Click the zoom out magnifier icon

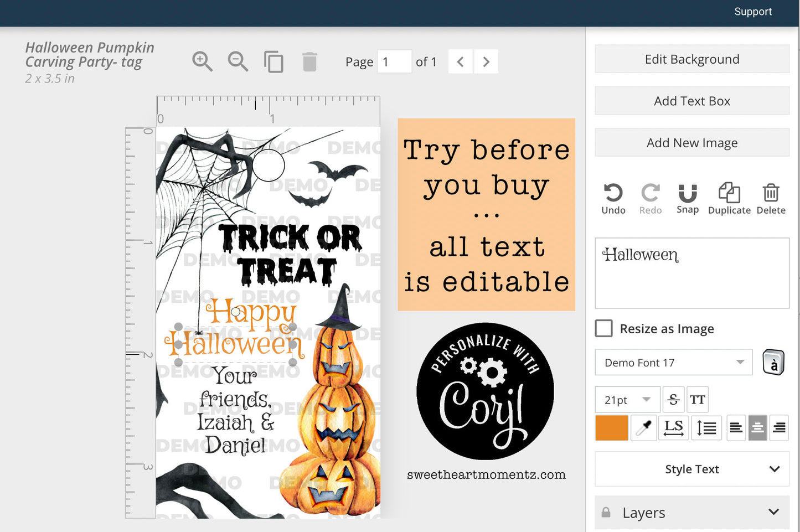(238, 61)
